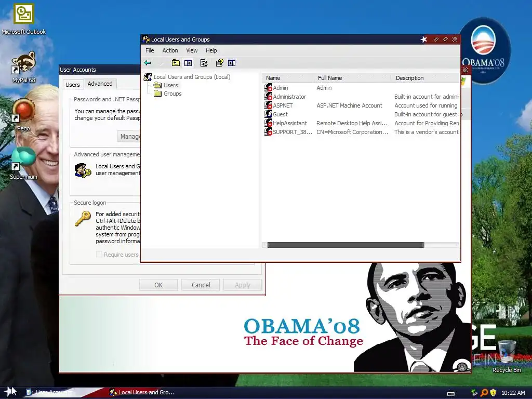
Task: Click the 'Admin' full name cell
Action: 324,88
